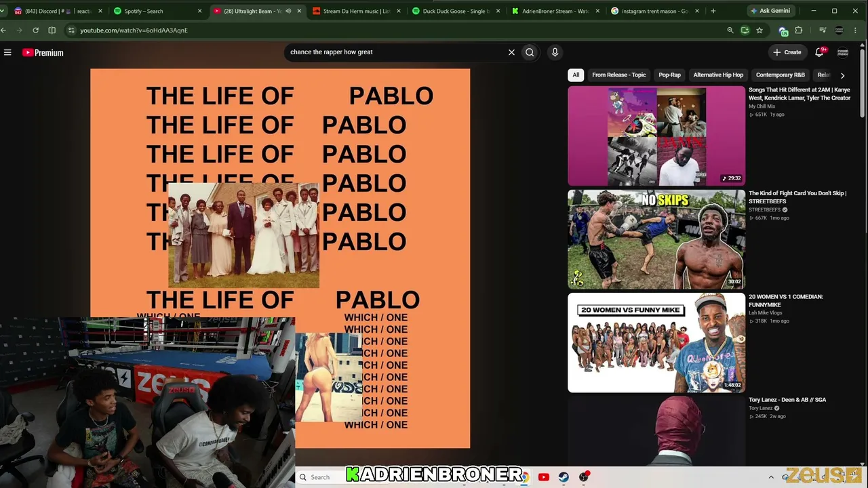The height and width of the screenshot is (488, 868).
Task: Switch to Stream Da Herm music tab
Action: 356,11
